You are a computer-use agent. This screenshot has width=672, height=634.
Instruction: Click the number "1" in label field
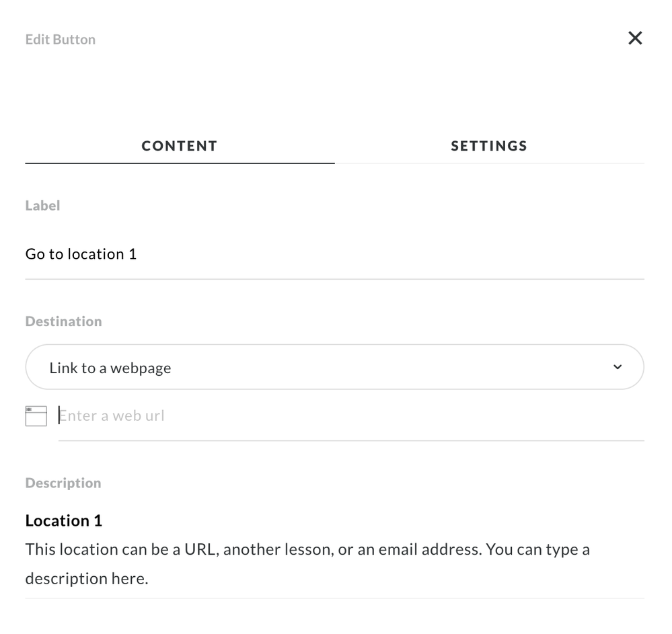(x=133, y=254)
